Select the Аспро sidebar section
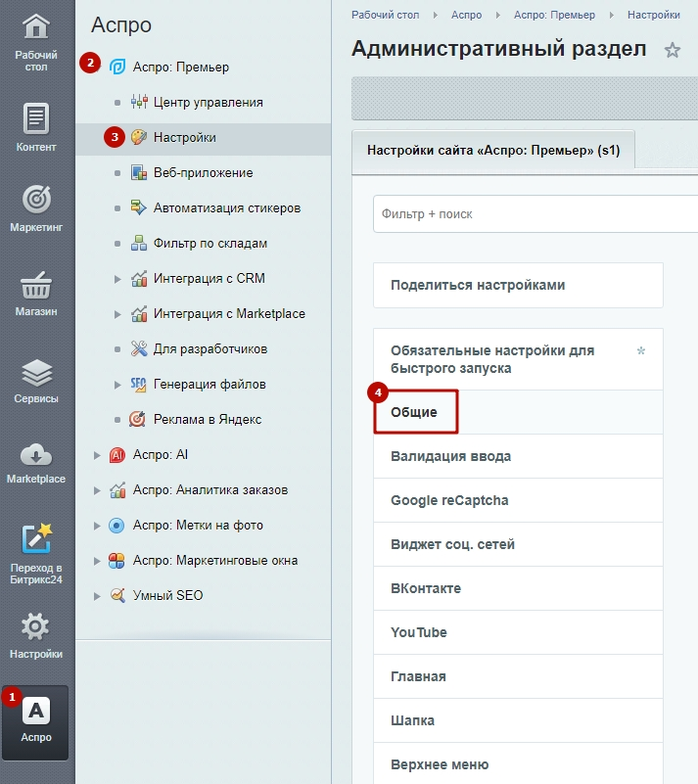Viewport: 698px width, 784px height. pos(35,722)
